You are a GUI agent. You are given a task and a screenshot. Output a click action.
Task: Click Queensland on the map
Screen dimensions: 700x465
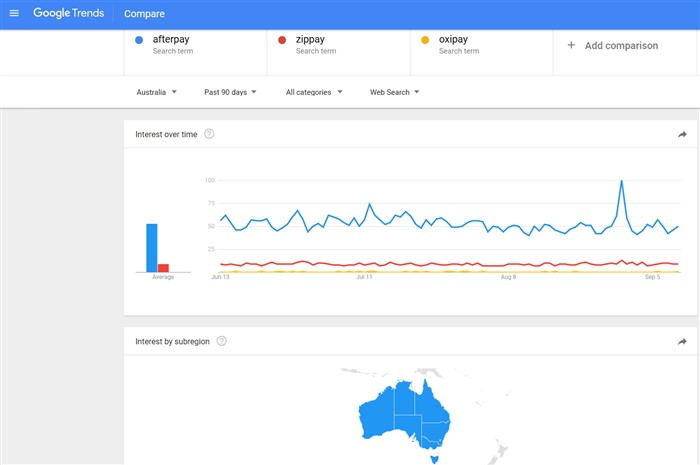tap(432, 404)
